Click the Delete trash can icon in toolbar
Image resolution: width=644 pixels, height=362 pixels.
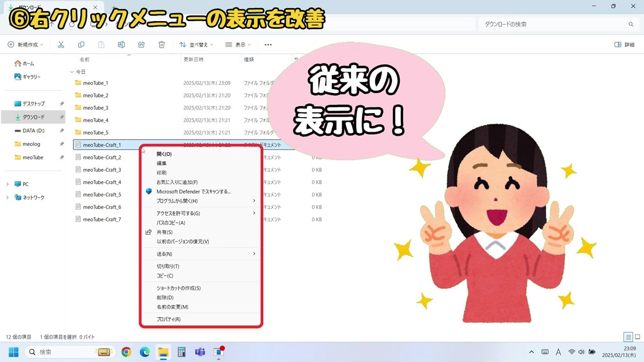162,45
